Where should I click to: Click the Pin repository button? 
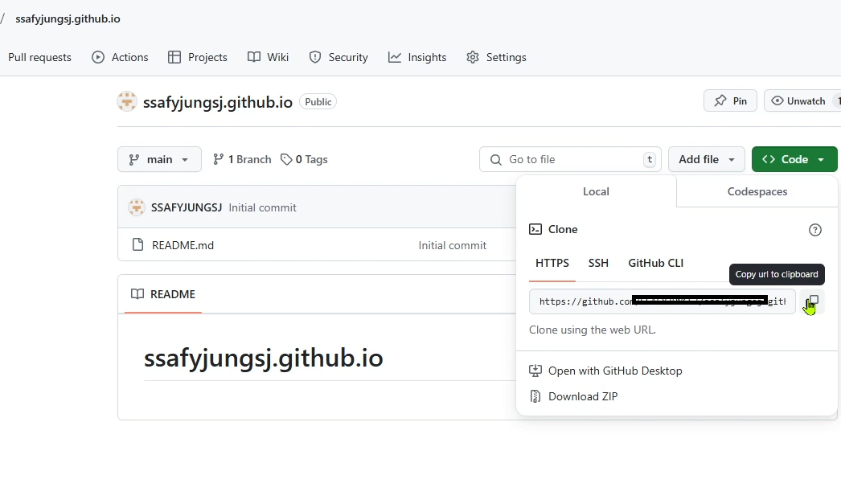(x=730, y=100)
